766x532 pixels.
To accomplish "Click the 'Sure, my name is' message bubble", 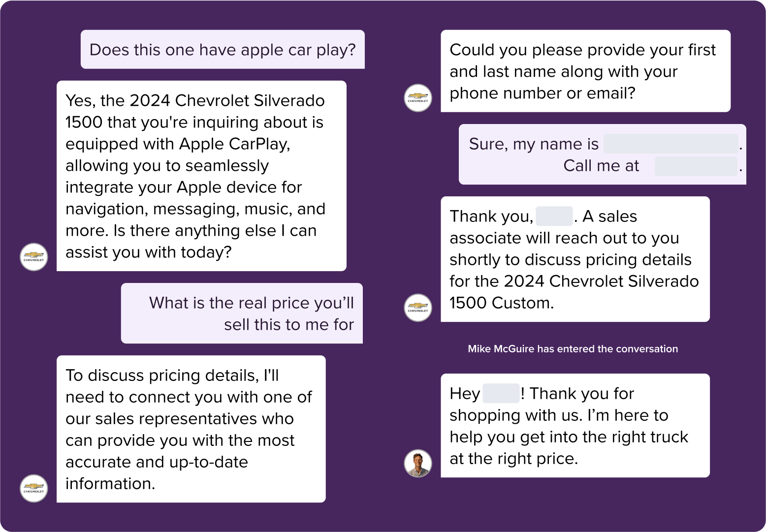I will pyautogui.click(x=603, y=155).
